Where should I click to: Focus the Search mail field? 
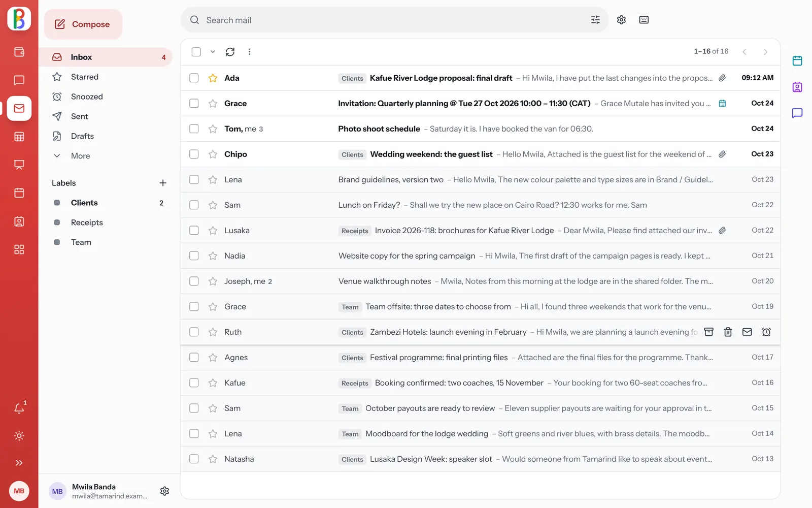click(393, 20)
